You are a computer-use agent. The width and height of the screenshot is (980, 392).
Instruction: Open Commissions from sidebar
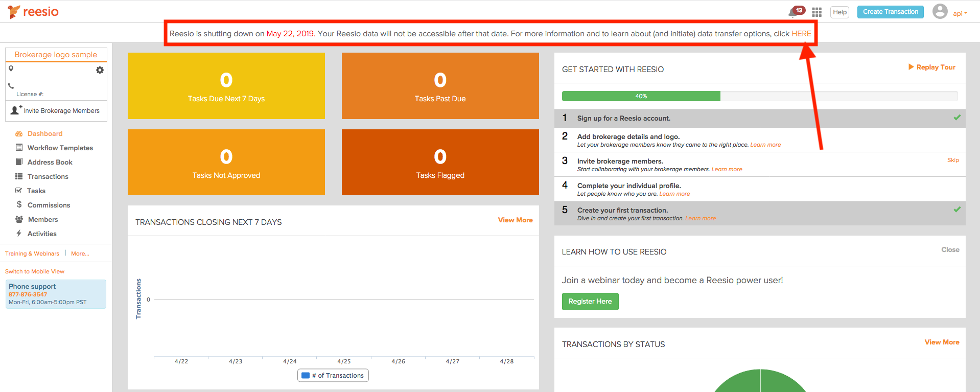(x=49, y=205)
